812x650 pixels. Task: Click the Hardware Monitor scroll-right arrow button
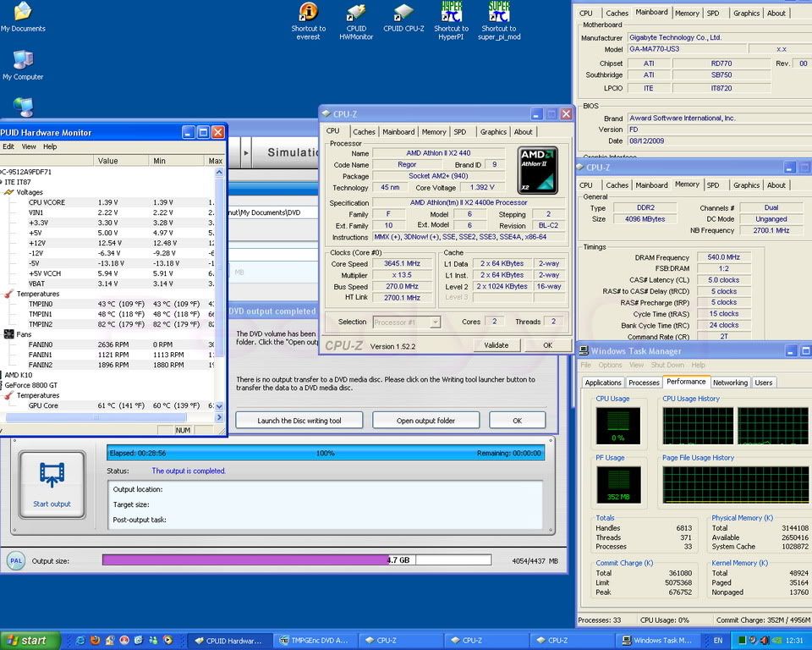219,417
